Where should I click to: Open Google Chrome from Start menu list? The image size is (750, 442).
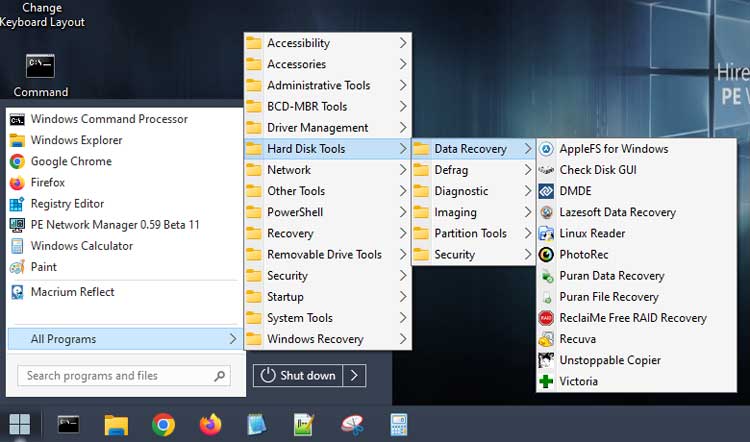coord(124,161)
